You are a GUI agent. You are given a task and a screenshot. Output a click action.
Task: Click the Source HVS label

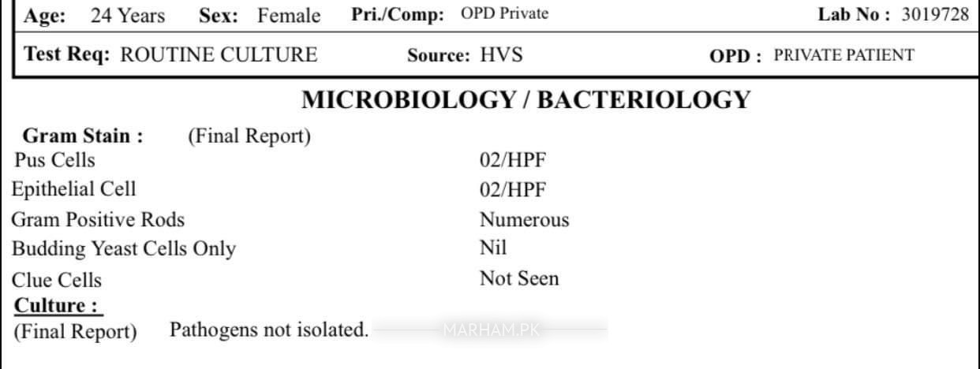coord(465,55)
